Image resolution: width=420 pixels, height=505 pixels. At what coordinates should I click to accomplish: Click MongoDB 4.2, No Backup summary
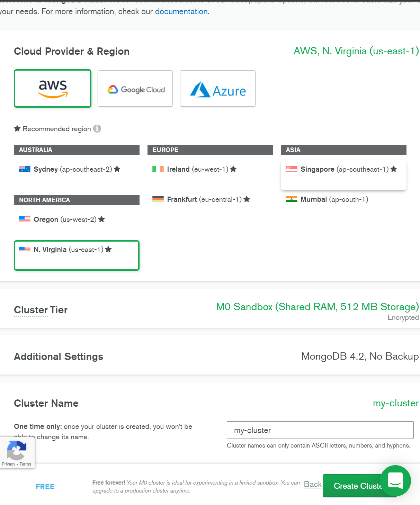[360, 356]
